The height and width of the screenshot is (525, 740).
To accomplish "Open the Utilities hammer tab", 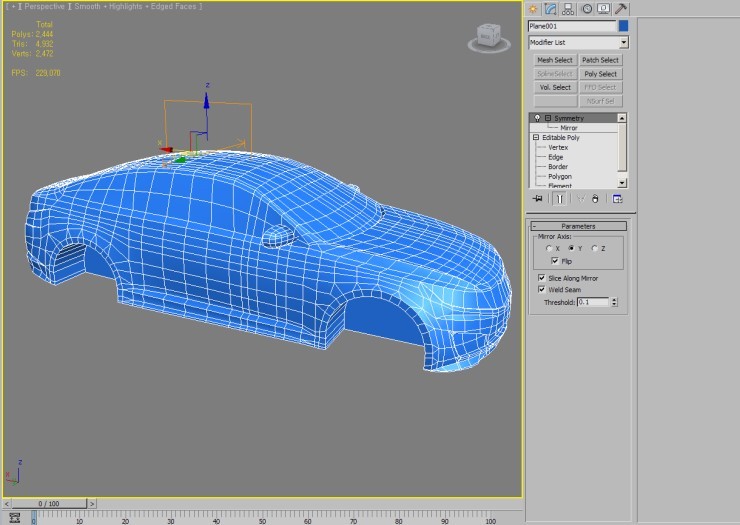I will click(621, 9).
